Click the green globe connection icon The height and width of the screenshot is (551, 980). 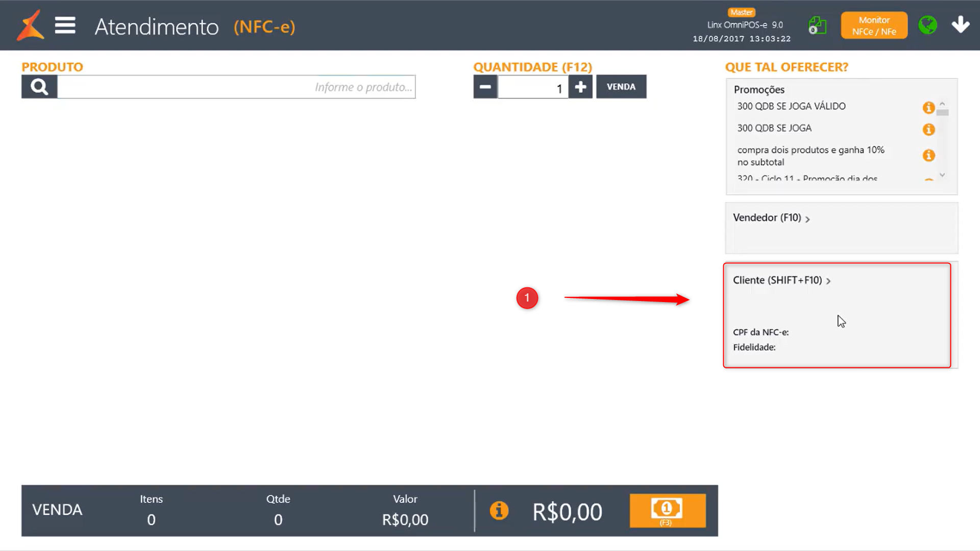pos(927,24)
